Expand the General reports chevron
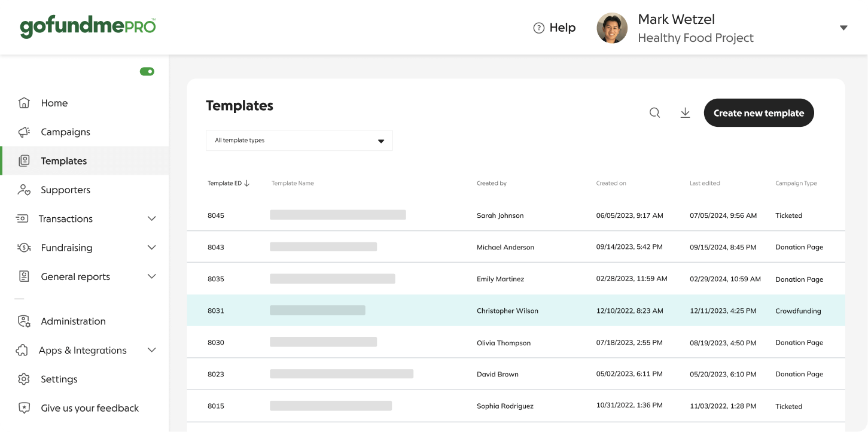Screen dimensions: 868x432 [152, 276]
